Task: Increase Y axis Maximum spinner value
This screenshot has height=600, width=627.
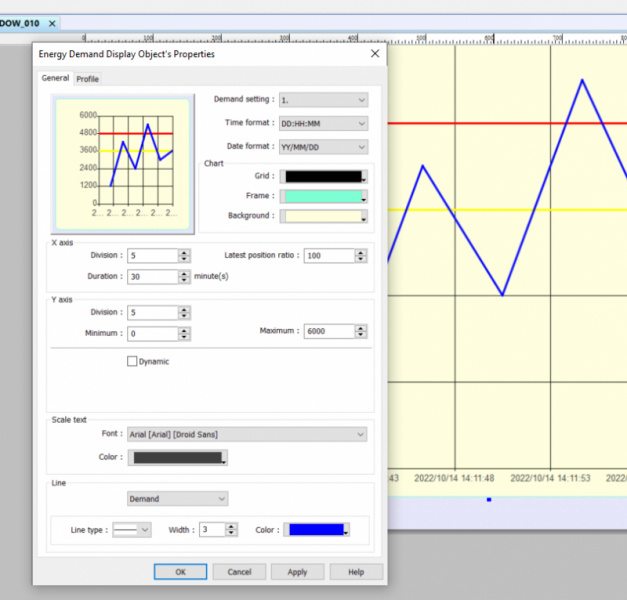Action: tap(360, 328)
